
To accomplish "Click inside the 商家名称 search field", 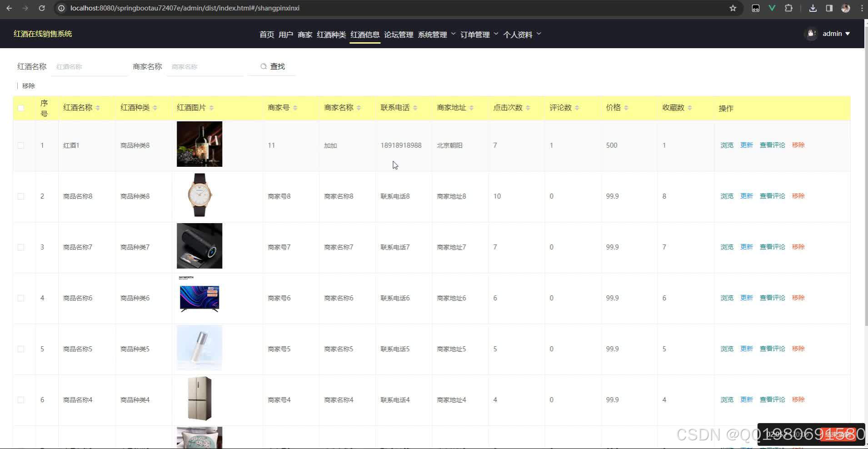I will 205,67.
